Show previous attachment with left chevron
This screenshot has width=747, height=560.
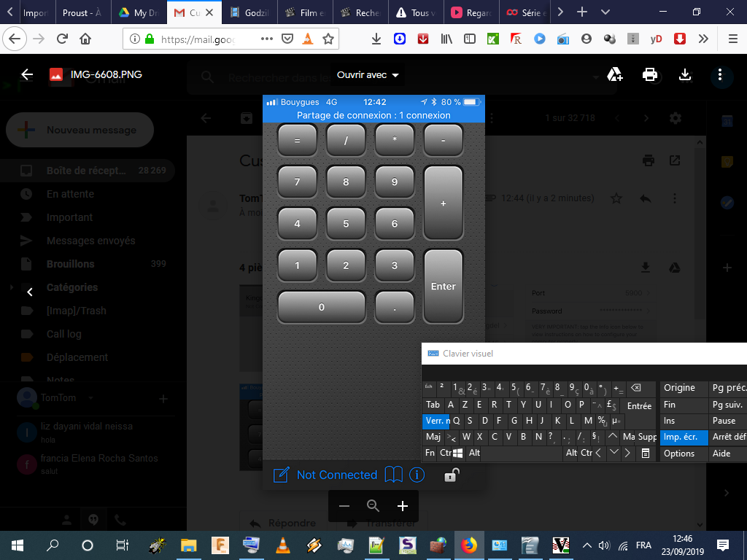(29, 292)
